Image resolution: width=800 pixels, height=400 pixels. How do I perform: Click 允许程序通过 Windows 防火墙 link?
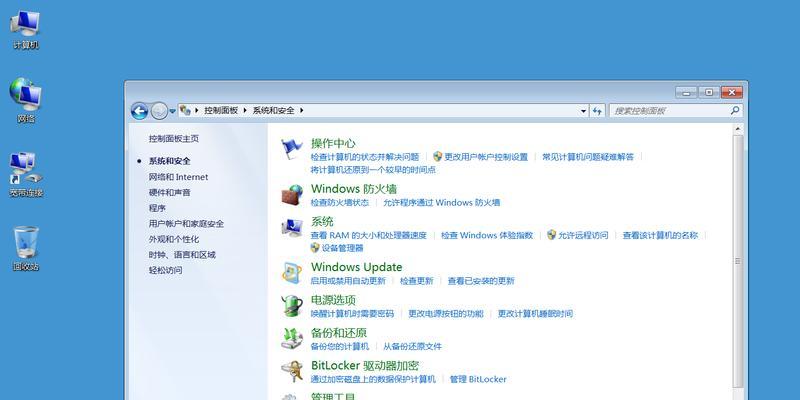[441, 203]
